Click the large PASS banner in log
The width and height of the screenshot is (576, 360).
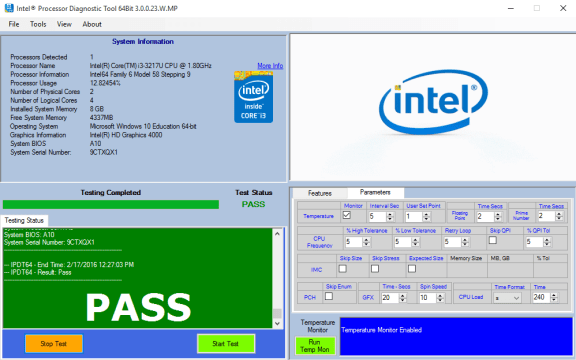(138, 308)
